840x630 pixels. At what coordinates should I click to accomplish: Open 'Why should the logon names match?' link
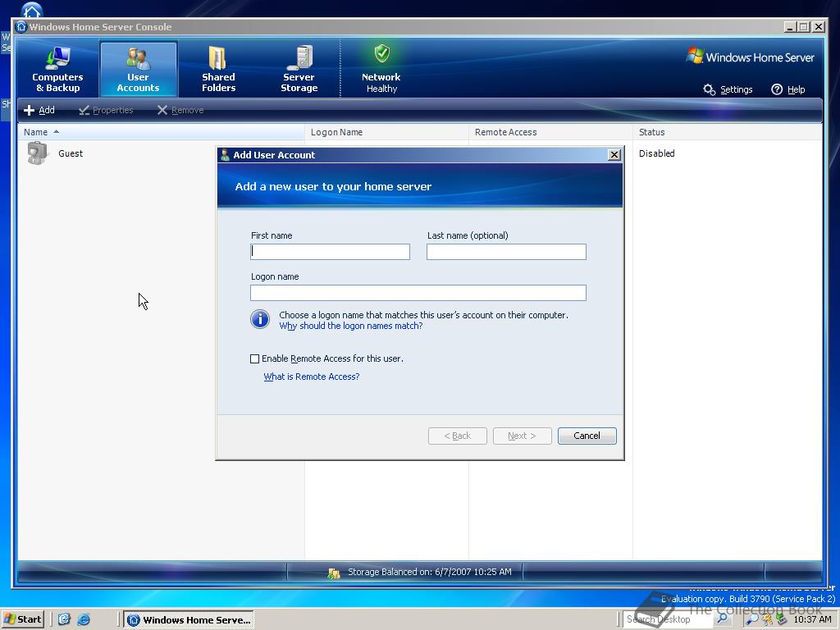351,326
